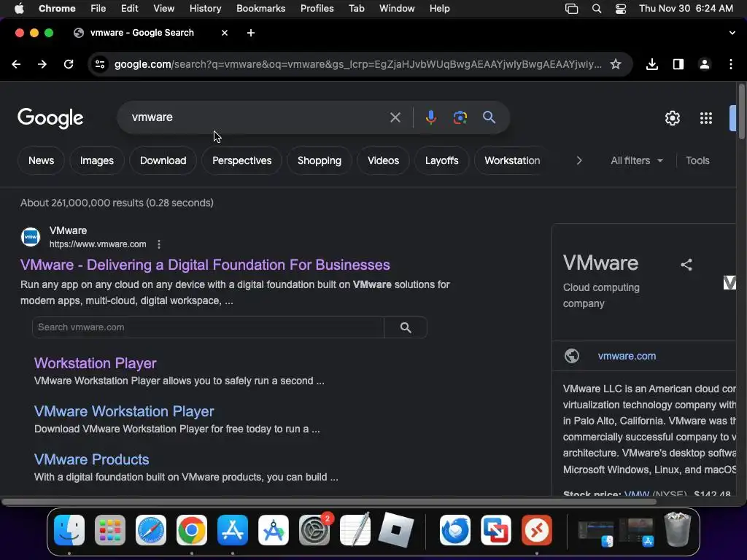Go forward with the browser forward arrow

[42, 64]
